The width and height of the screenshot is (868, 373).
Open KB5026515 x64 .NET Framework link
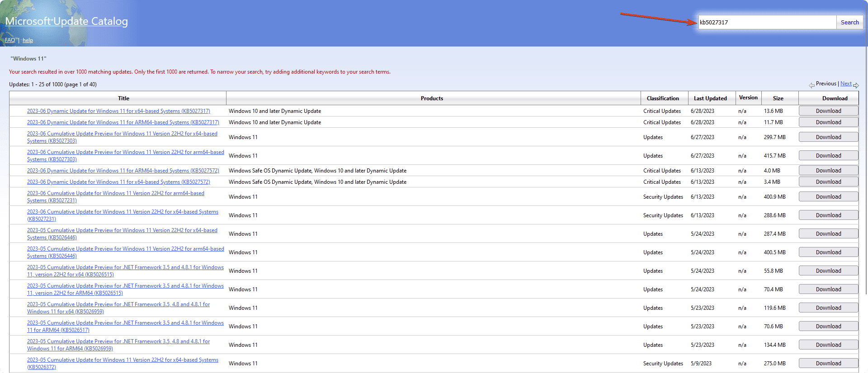coord(125,271)
